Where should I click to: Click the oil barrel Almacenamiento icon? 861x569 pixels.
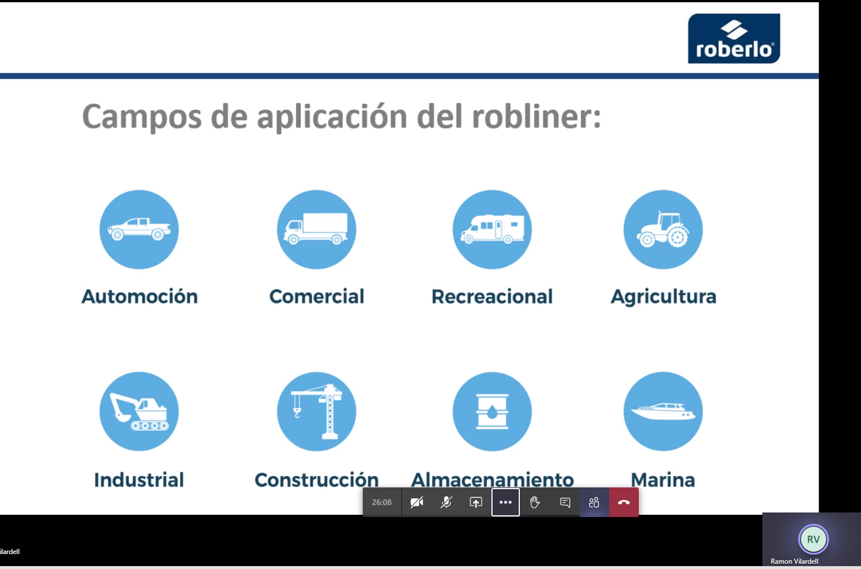(492, 411)
